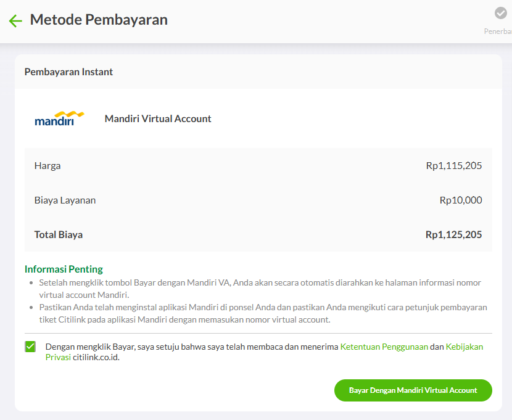512x420 pixels.
Task: Click the Total Biaya label
Action: (x=59, y=234)
